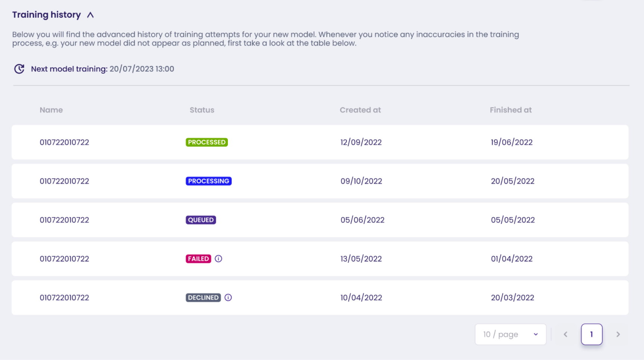Click the Created at column header
644x360 pixels.
(360, 110)
